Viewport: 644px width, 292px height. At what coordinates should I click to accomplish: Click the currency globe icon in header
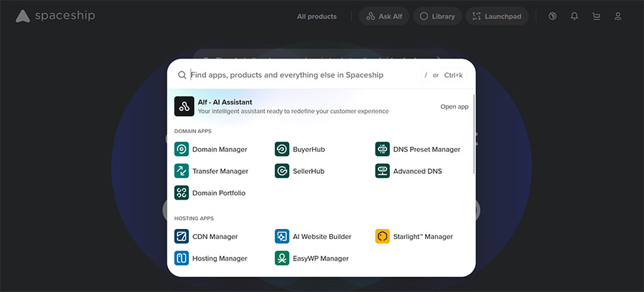(553, 16)
